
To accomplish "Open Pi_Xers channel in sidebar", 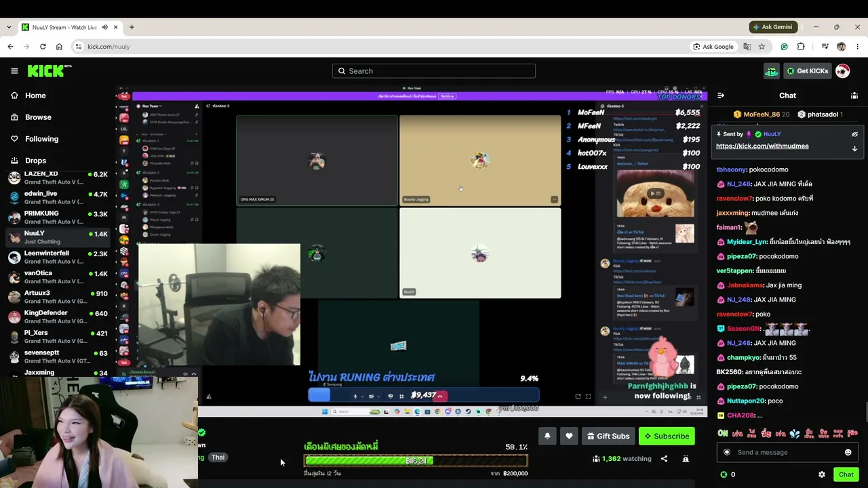I will 58,336.
